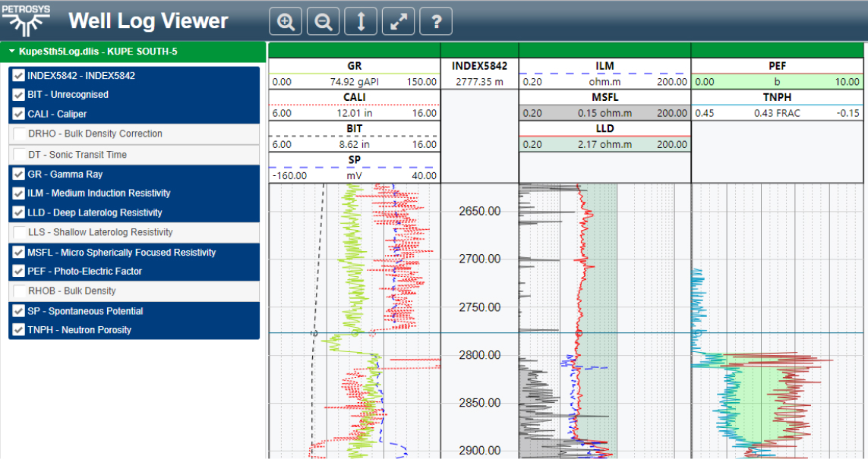Viewport: 868px width, 459px height.
Task: Click the MSFL curve header
Action: (x=604, y=97)
